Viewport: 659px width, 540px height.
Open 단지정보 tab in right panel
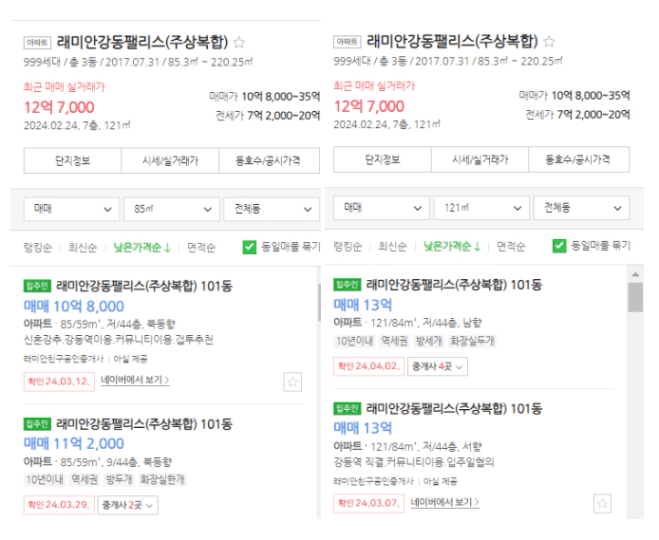382,159
